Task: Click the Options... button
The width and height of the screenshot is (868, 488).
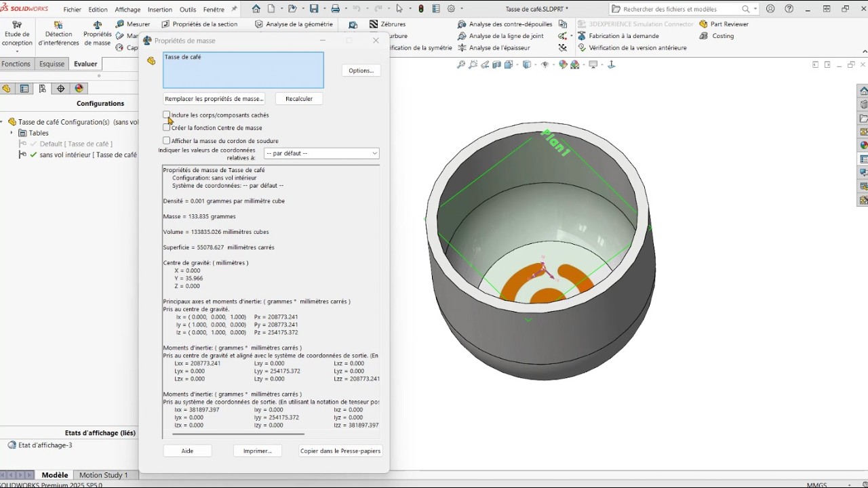Action: point(361,70)
